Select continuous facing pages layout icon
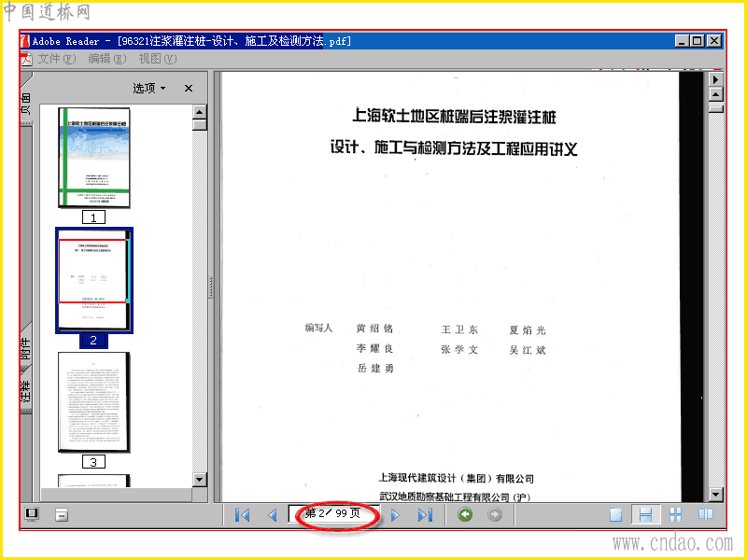Image resolution: width=747 pixels, height=560 pixels. 675,514
